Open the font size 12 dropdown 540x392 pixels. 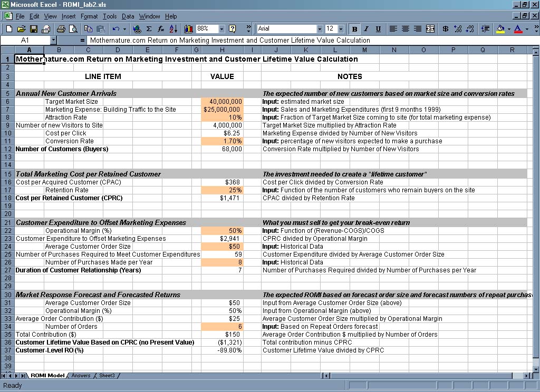click(341, 29)
